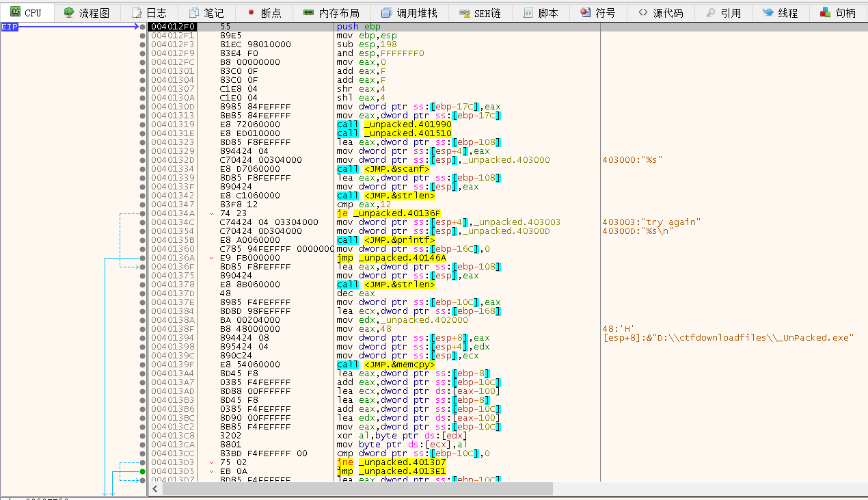Click the EIP marker label

(x=10, y=27)
